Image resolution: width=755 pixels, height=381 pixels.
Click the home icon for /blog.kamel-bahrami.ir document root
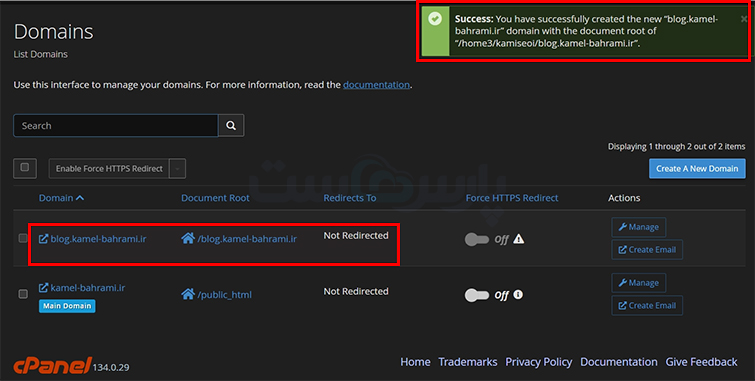pyautogui.click(x=188, y=238)
